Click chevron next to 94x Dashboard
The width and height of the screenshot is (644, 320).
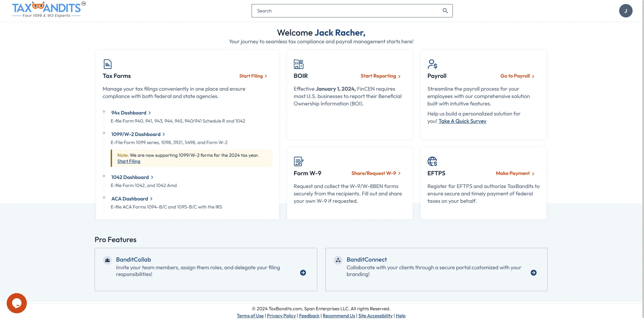click(150, 113)
